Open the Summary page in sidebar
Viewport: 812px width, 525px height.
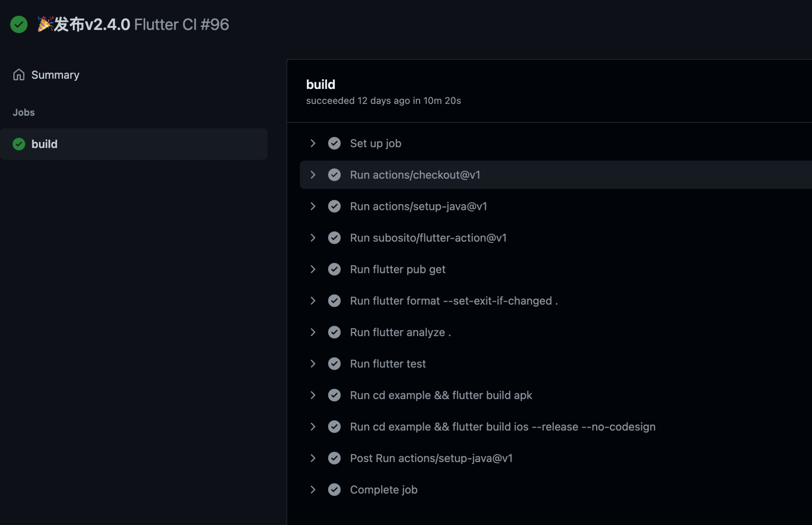point(55,75)
